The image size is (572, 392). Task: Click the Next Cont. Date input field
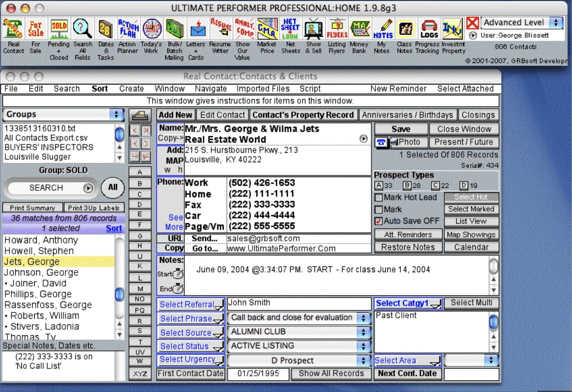(471, 374)
